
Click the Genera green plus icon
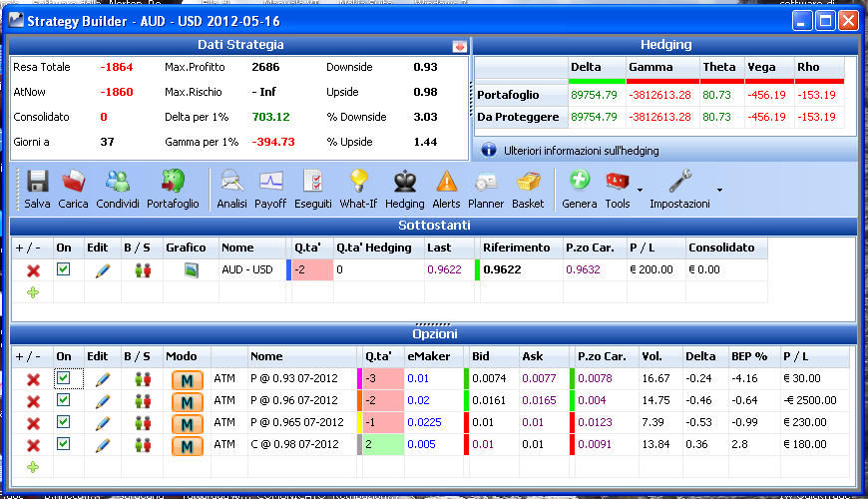pos(579,181)
